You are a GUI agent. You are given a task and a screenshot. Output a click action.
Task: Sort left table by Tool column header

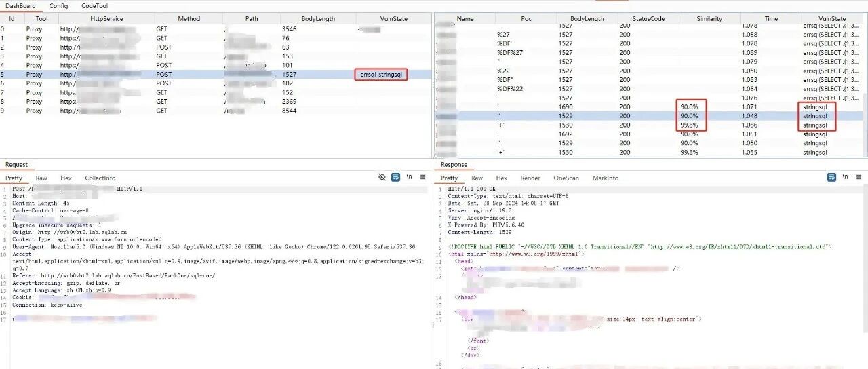tap(41, 19)
